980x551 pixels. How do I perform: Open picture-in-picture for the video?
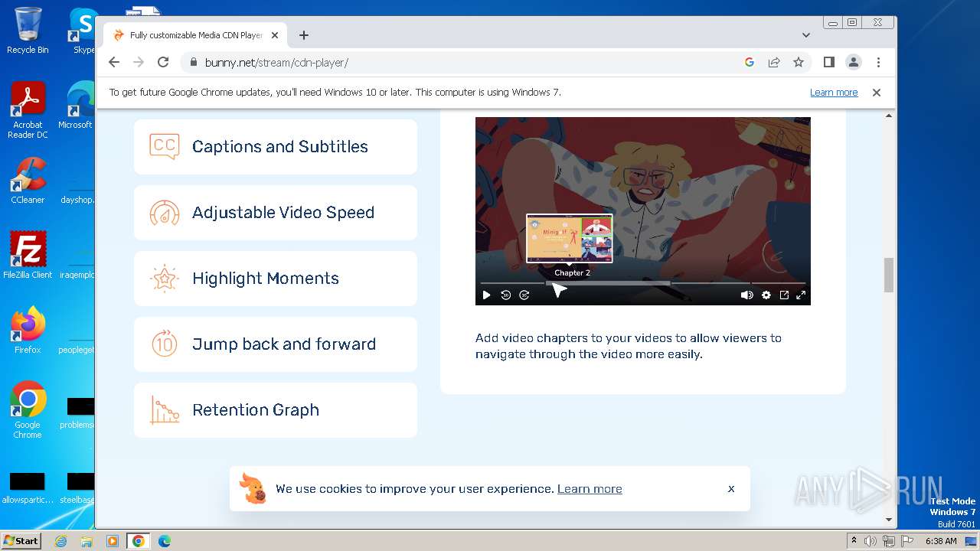[x=784, y=295]
